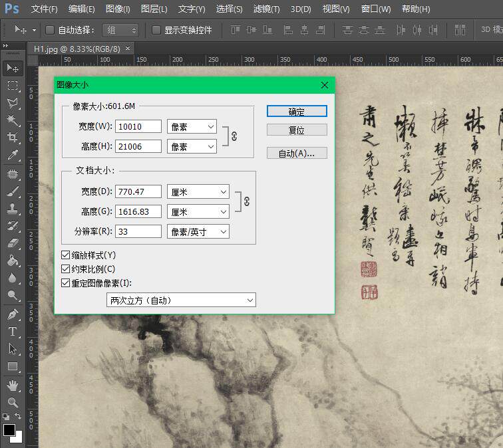Select the Dodge tool
The height and width of the screenshot is (448, 503).
point(13,295)
